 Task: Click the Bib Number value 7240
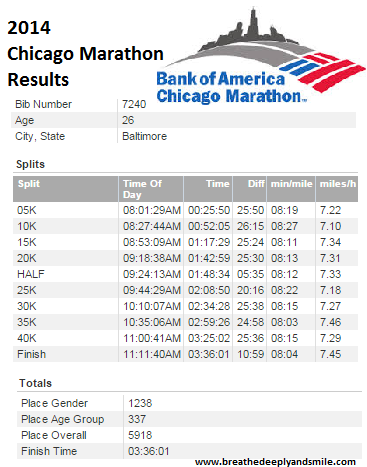(x=134, y=104)
